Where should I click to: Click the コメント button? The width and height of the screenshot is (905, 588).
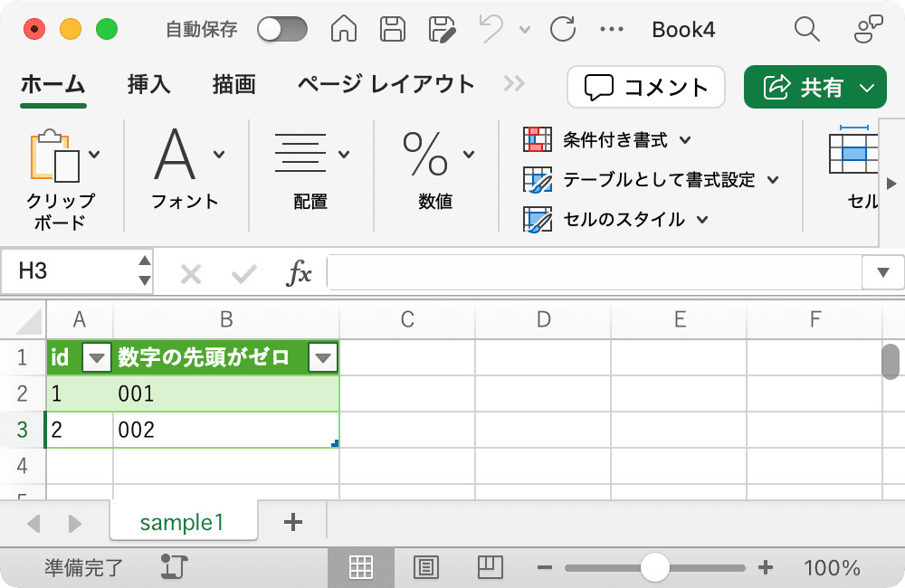pos(646,87)
